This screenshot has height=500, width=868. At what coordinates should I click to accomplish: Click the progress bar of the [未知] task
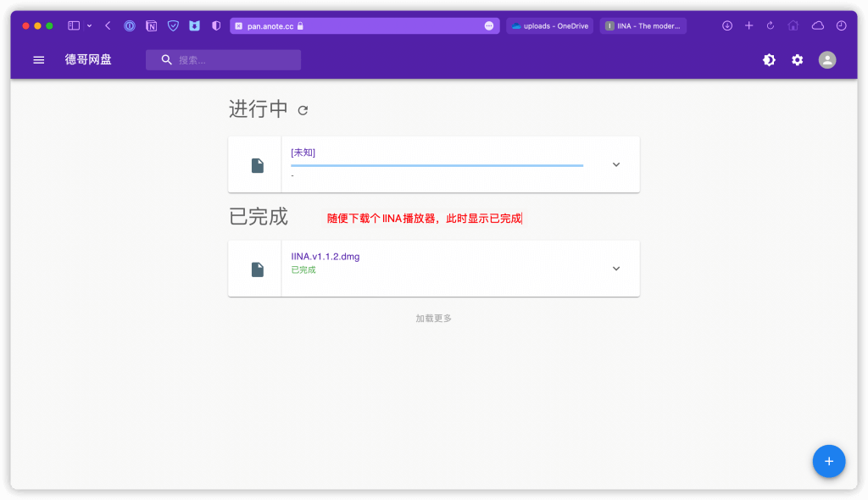pyautogui.click(x=437, y=164)
